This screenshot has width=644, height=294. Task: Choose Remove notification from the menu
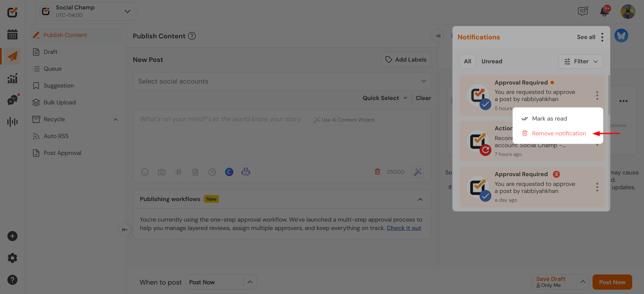[x=559, y=133]
